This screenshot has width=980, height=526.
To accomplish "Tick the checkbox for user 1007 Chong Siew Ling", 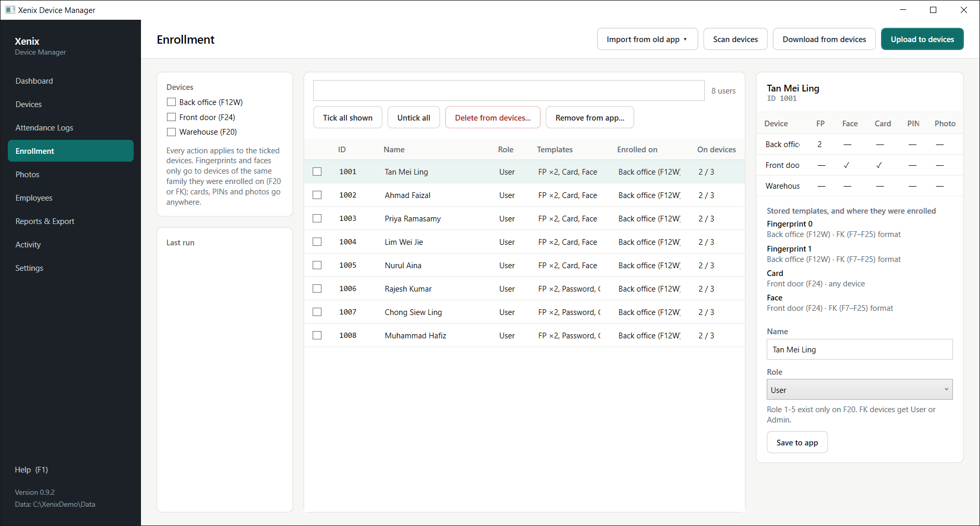I will point(317,312).
